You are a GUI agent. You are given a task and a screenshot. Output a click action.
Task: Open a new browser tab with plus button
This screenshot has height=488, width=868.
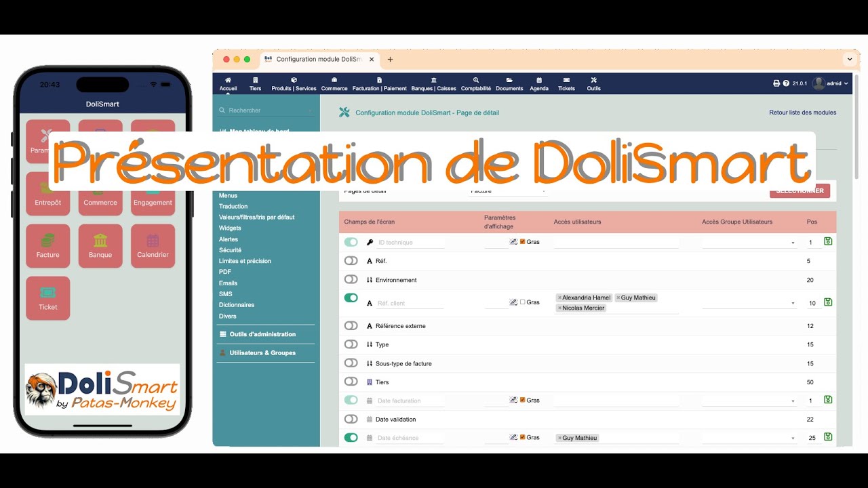tap(390, 60)
